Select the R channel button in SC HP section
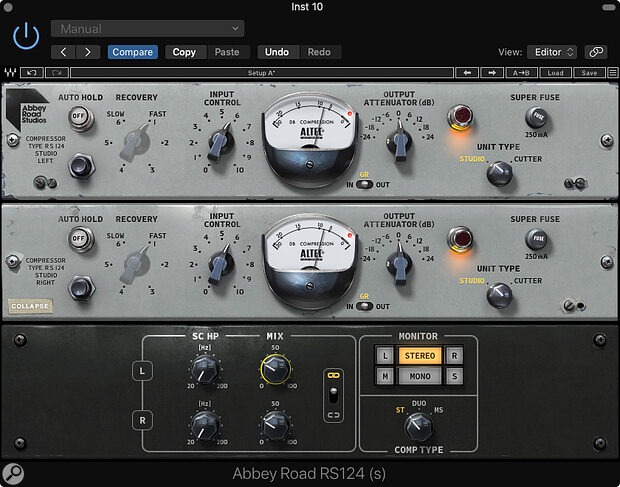This screenshot has height=487, width=620. click(x=142, y=420)
